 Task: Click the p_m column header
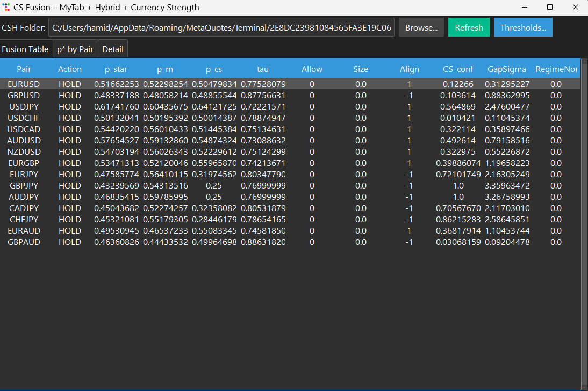(x=165, y=69)
